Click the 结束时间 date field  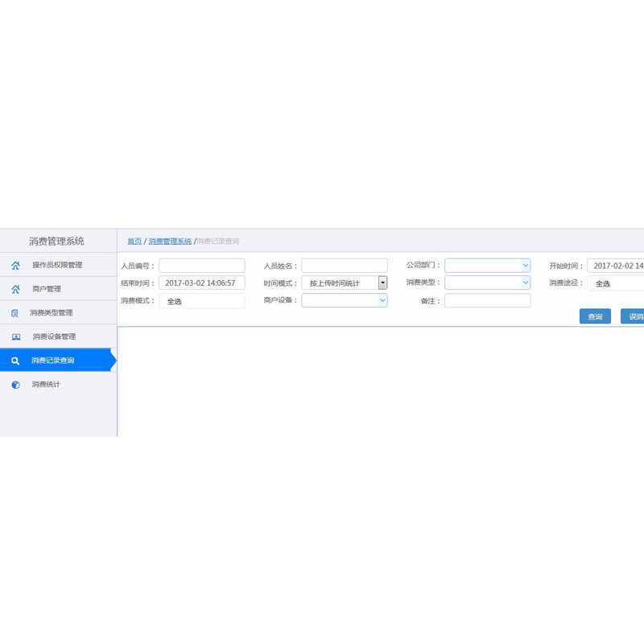tap(202, 283)
